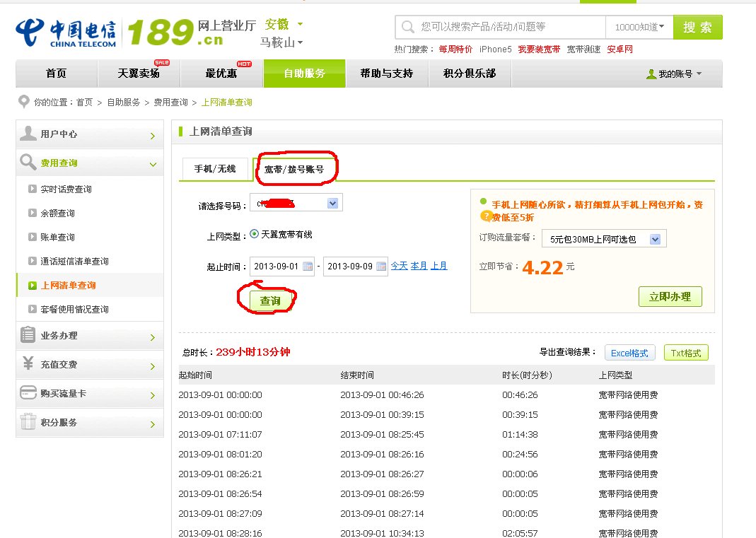Click the 用户中心 user icon in sidebar
The height and width of the screenshot is (538, 756).
[x=28, y=134]
